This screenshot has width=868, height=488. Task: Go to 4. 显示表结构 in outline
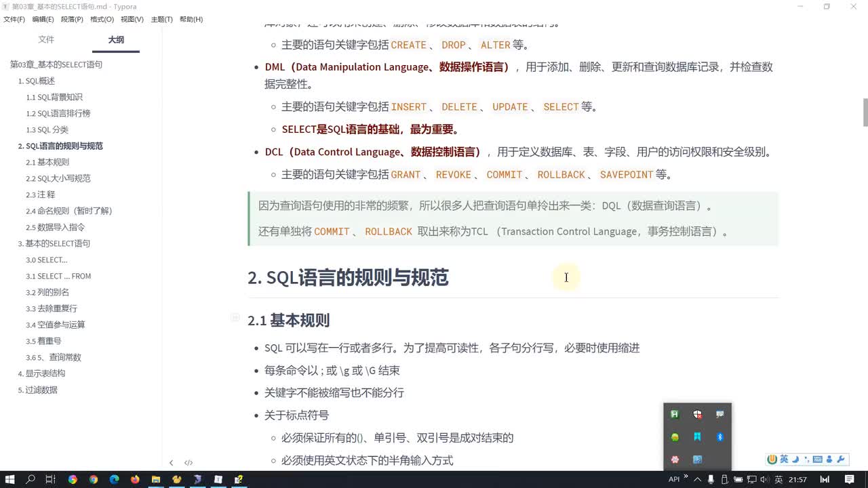[x=41, y=373]
